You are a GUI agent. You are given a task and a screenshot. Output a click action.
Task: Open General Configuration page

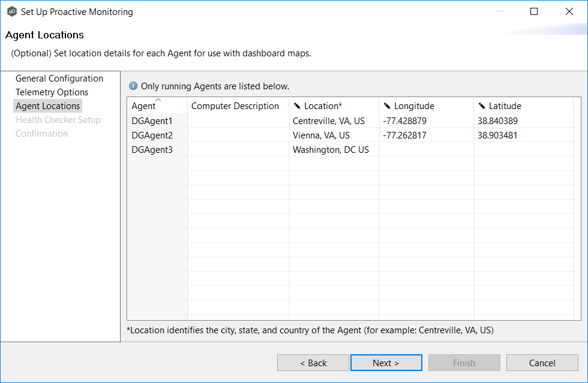point(59,79)
